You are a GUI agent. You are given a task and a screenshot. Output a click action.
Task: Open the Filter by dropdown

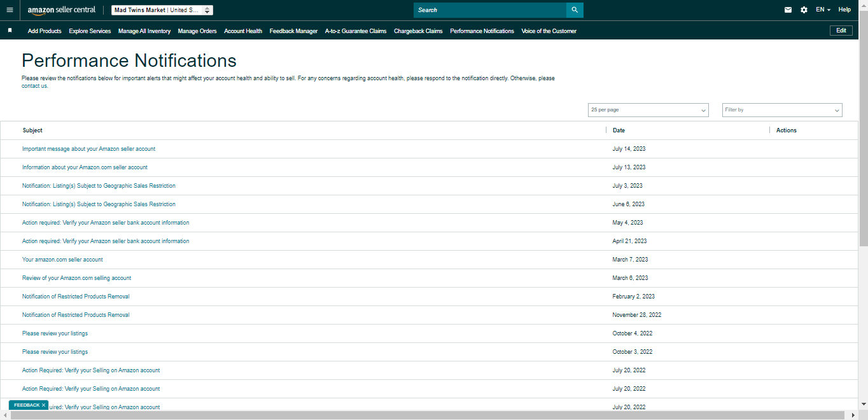pyautogui.click(x=782, y=110)
